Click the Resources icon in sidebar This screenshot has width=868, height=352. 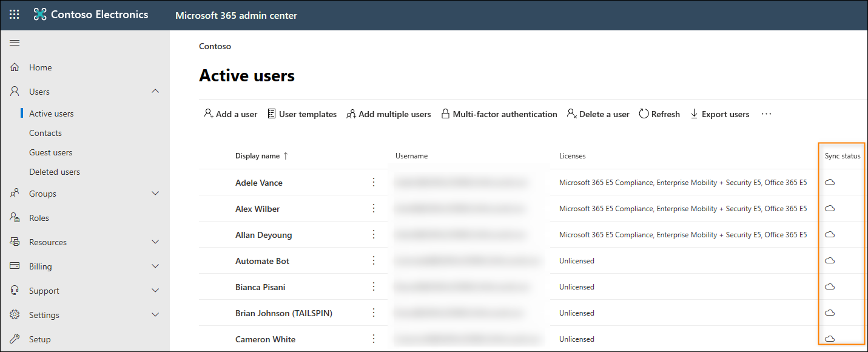click(x=15, y=242)
